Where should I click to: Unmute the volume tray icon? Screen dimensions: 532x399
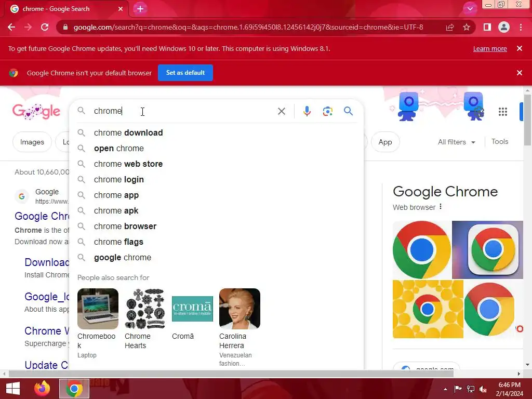pyautogui.click(x=483, y=389)
